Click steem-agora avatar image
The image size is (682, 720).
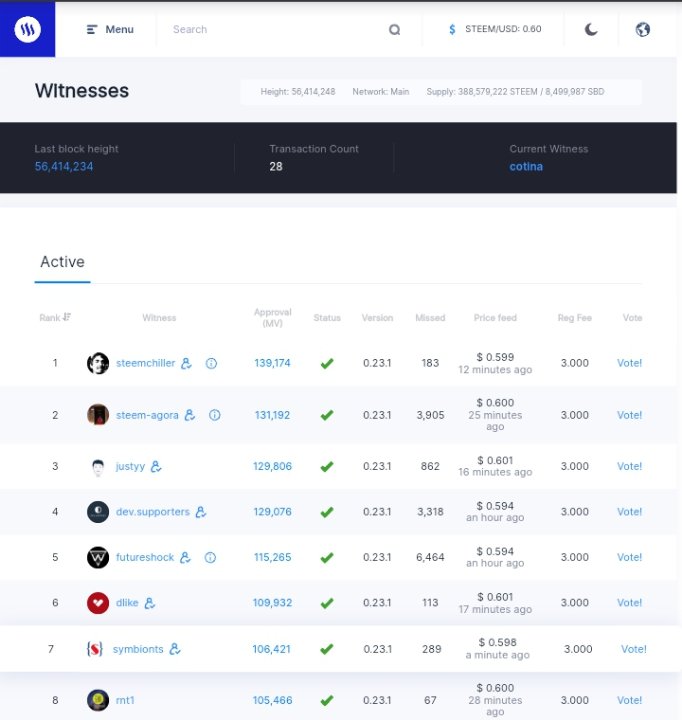pos(98,415)
